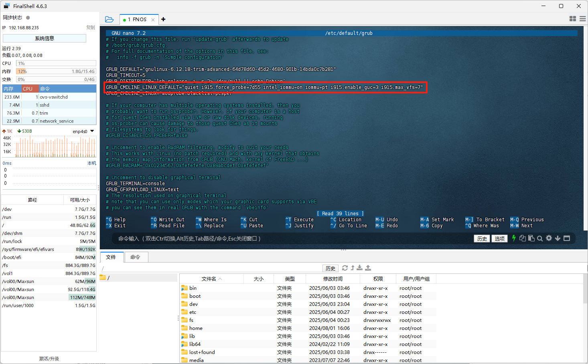The width and height of the screenshot is (588, 364).
Task: Select the lib64 folder shortcut icon
Action: pyautogui.click(x=185, y=344)
